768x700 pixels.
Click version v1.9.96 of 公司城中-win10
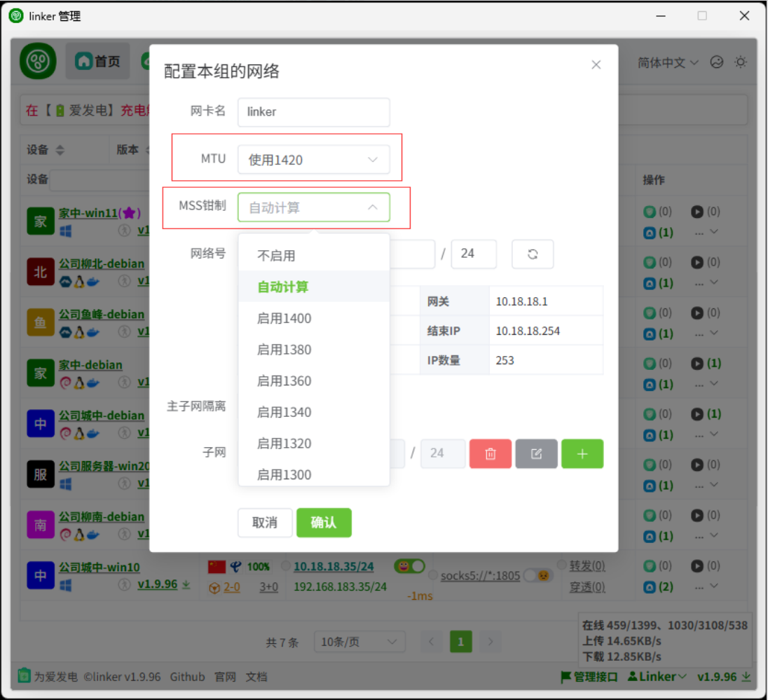click(157, 584)
